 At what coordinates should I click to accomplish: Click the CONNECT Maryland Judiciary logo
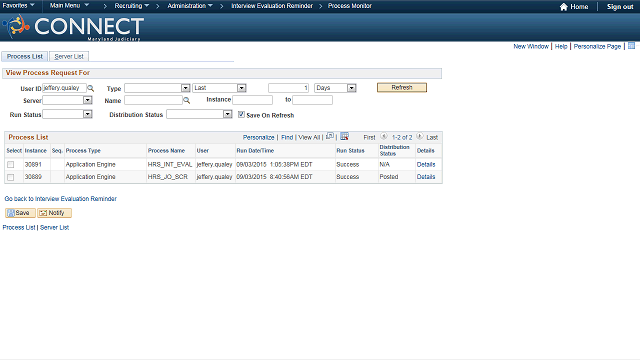[x=73, y=27]
